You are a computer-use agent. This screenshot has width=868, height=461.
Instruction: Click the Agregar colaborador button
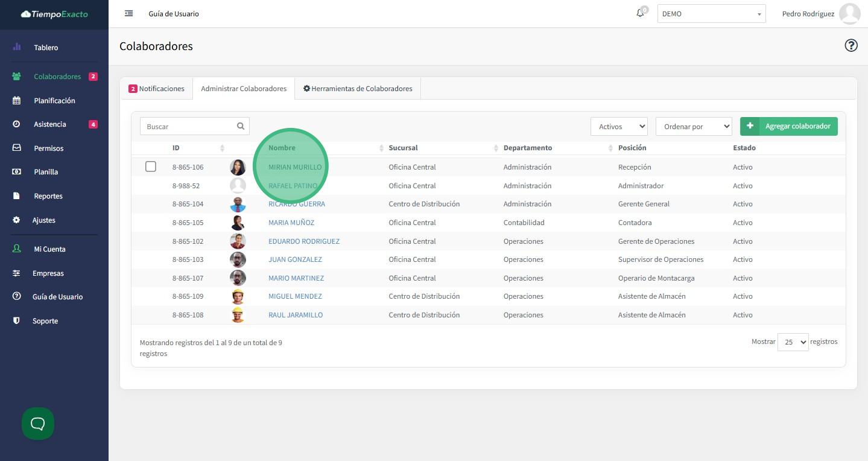(788, 126)
